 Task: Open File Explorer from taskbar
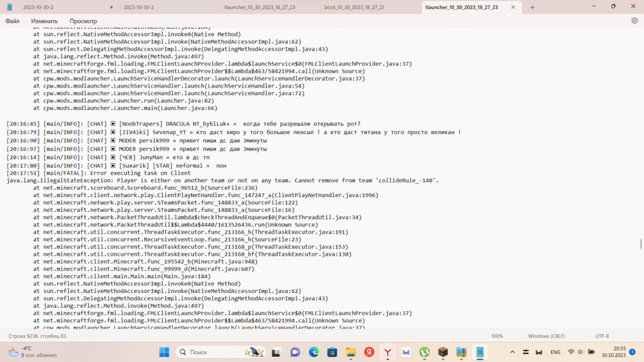coord(351,352)
